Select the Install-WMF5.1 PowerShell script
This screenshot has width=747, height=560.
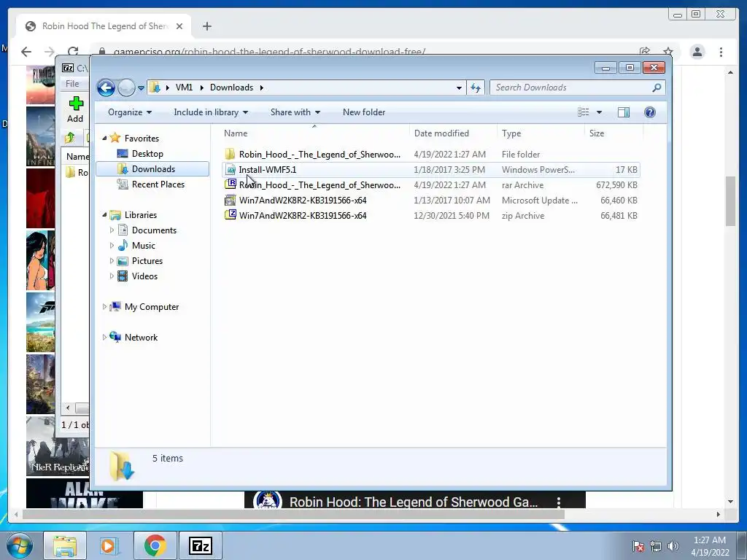coord(430,169)
